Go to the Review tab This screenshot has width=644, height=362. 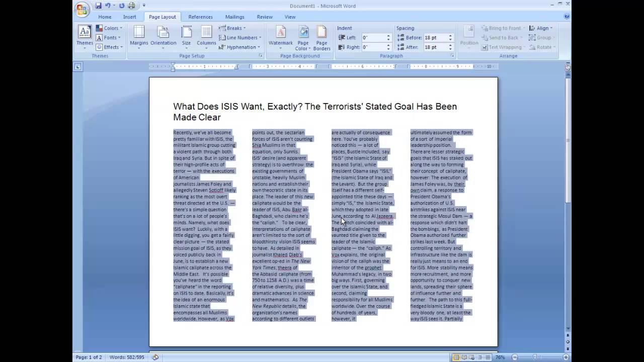pyautogui.click(x=265, y=17)
